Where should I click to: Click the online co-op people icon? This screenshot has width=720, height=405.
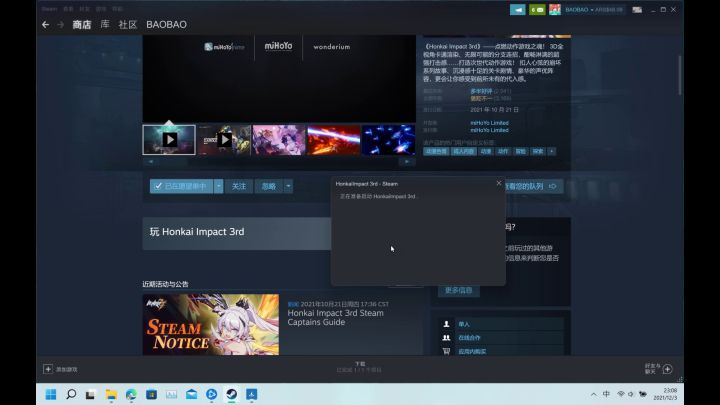[446, 338]
